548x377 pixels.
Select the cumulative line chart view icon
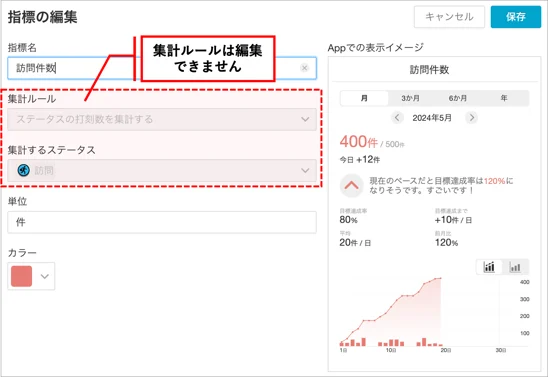[489, 267]
